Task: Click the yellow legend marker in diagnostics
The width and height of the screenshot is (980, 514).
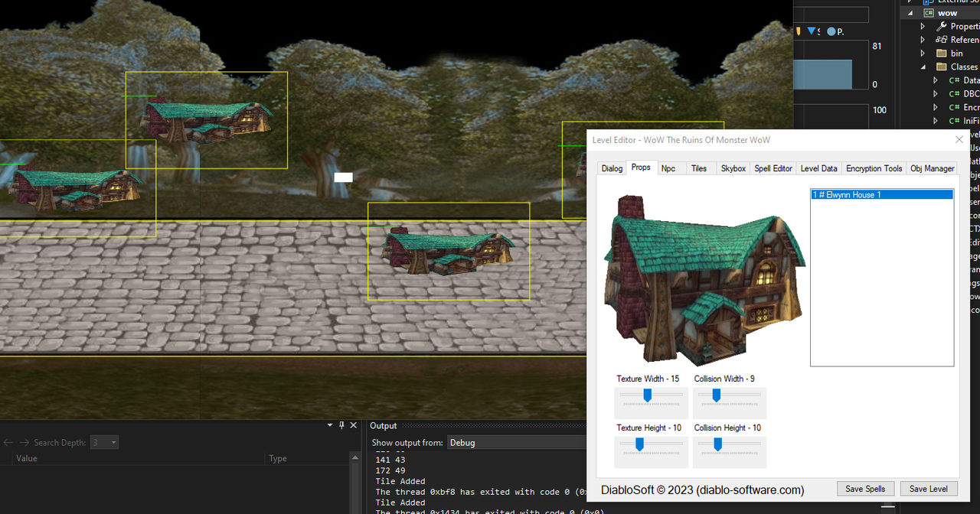Action: tap(799, 31)
